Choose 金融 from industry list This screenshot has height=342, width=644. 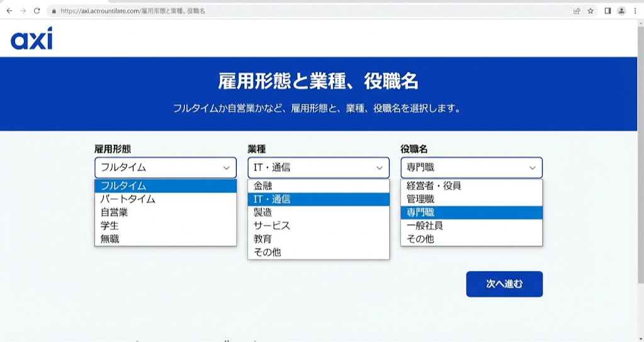[x=263, y=186]
